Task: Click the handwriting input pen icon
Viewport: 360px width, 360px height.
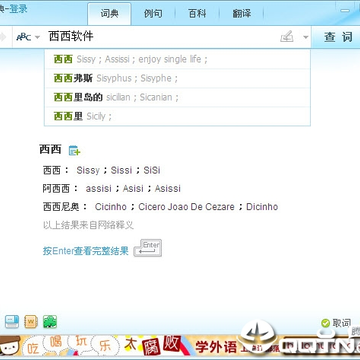Action: point(287,36)
